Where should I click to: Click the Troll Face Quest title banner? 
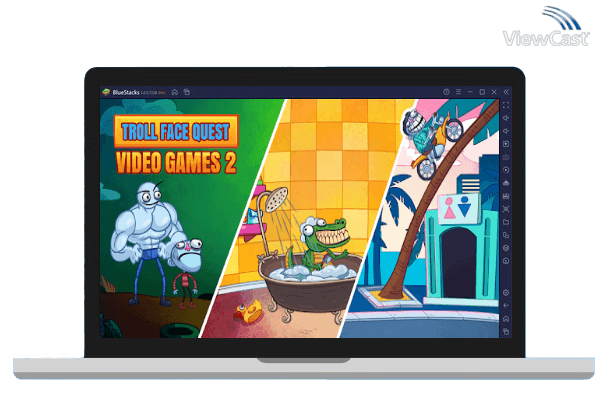coord(176,131)
